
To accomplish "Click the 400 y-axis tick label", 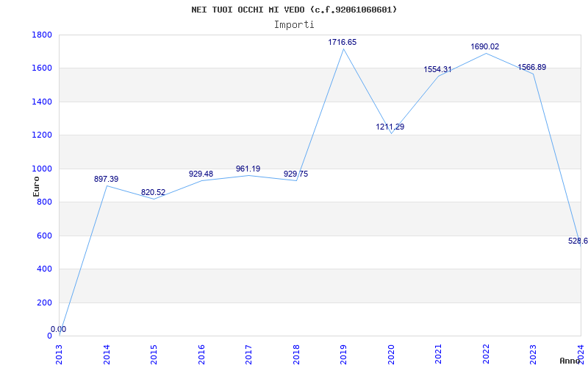I will pyautogui.click(x=44, y=269).
